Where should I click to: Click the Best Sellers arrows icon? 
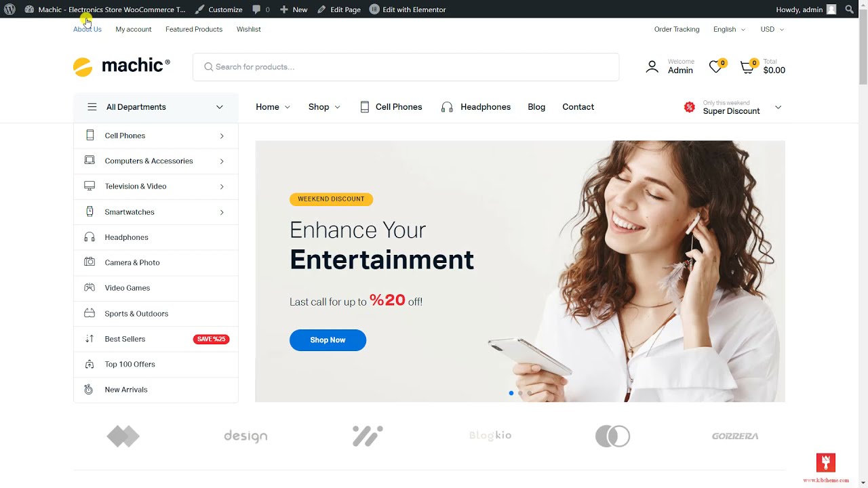tap(90, 339)
